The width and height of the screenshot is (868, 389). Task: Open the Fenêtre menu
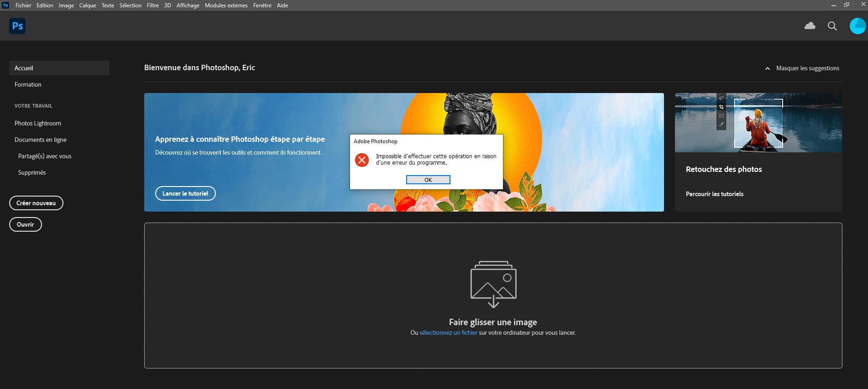tap(262, 5)
